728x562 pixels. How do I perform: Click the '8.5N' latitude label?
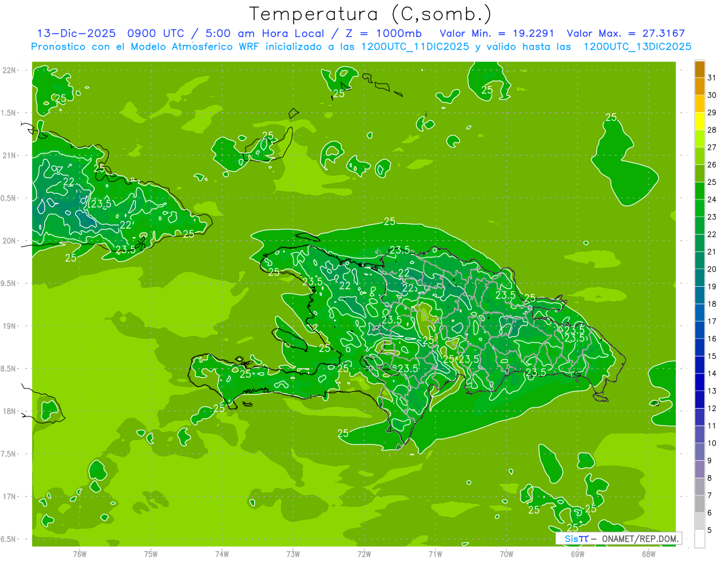pos(9,369)
